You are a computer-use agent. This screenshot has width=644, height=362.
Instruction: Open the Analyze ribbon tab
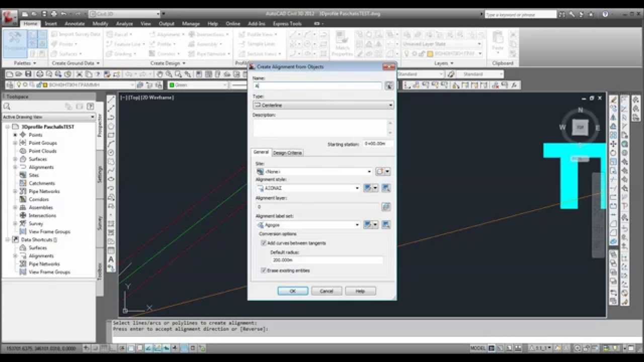coord(124,24)
